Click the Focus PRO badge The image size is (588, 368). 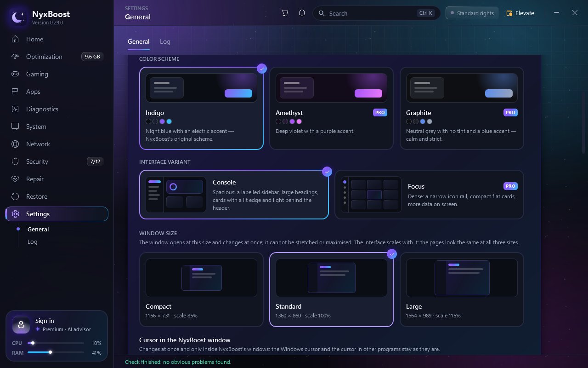510,186
